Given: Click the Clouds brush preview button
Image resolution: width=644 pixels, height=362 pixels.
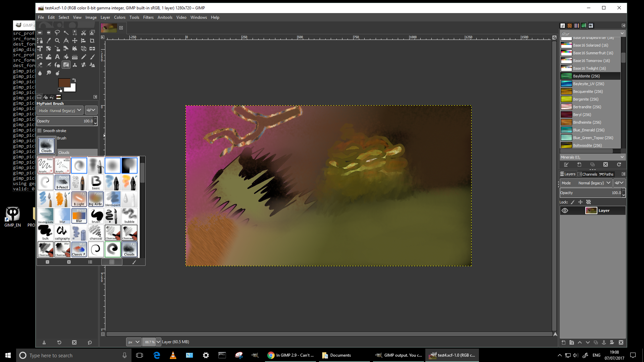Looking at the screenshot, I should point(46,145).
